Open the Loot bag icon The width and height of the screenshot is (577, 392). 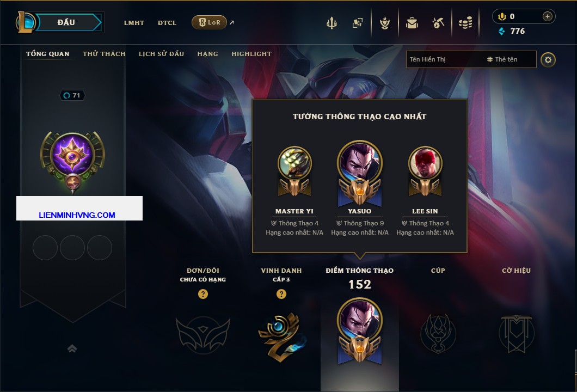412,23
